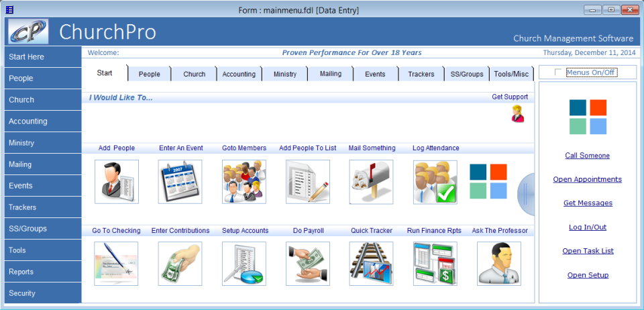Click the Get Support person icon

click(517, 114)
